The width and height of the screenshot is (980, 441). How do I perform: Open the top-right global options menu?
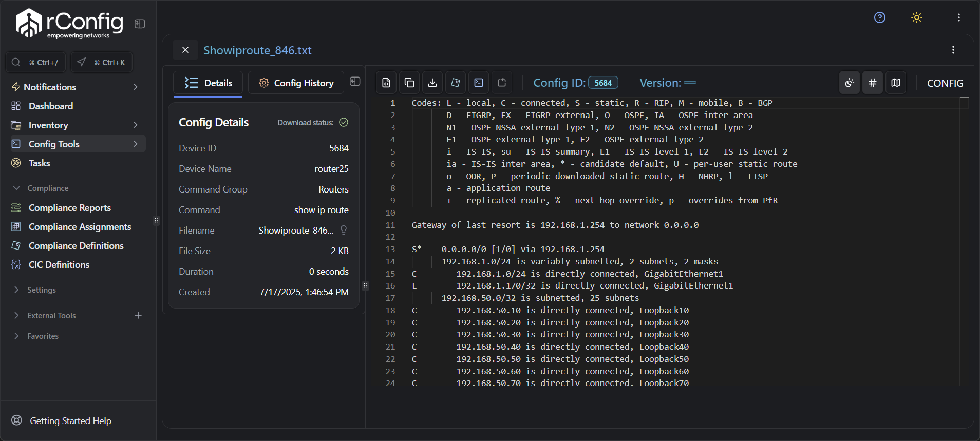958,17
